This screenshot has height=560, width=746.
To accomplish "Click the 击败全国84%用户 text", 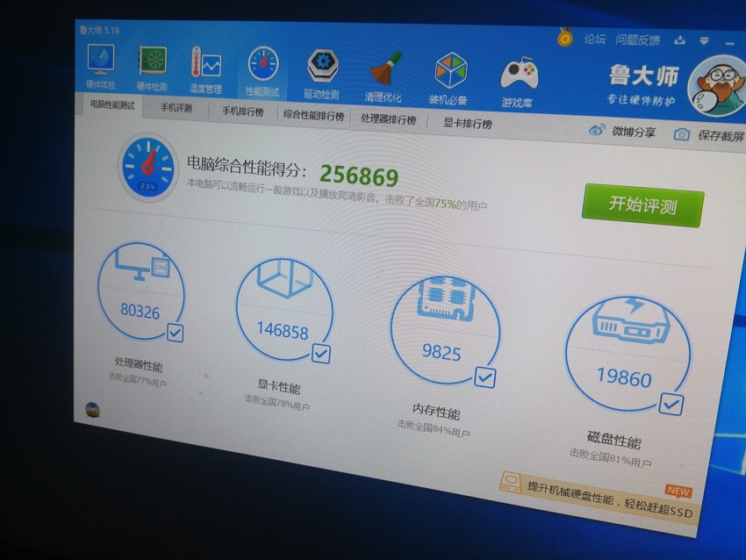I will coord(434,428).
